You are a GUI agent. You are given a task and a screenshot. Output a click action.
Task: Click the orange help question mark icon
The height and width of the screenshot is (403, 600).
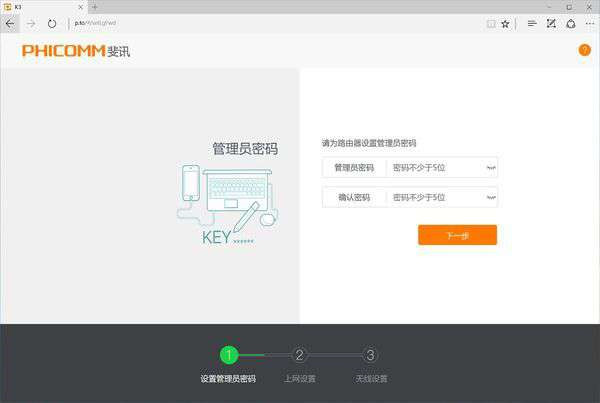pos(584,50)
